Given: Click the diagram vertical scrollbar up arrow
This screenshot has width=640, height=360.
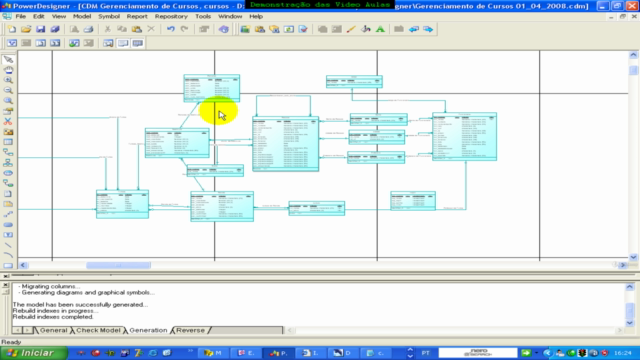Looking at the screenshot, I should (x=633, y=55).
